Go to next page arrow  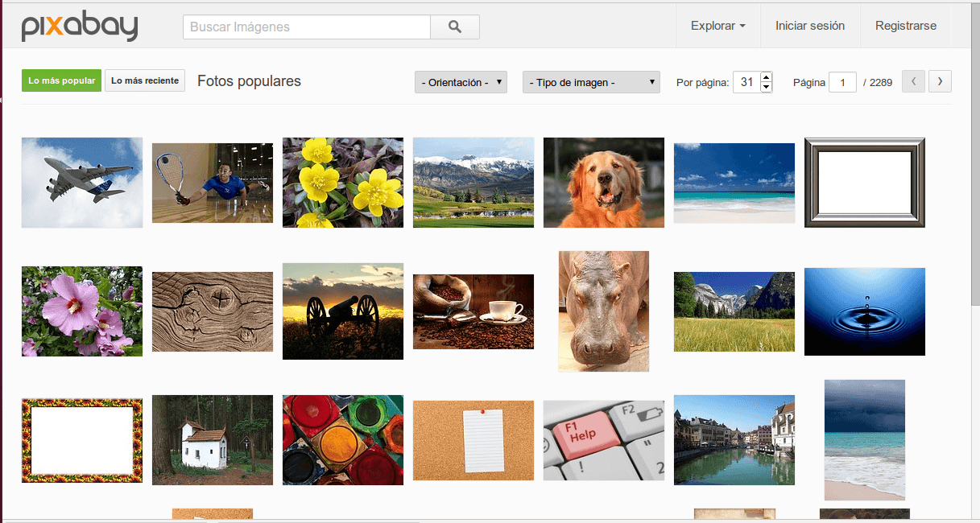tap(940, 81)
